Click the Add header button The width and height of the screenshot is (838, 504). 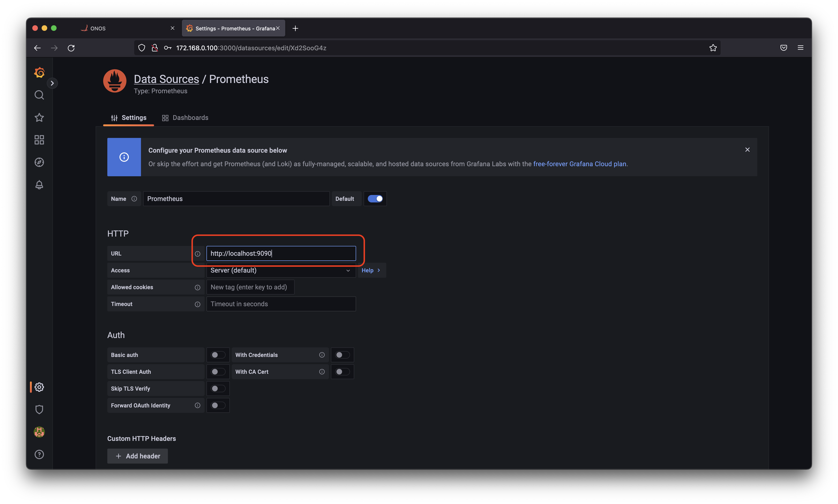[137, 456]
